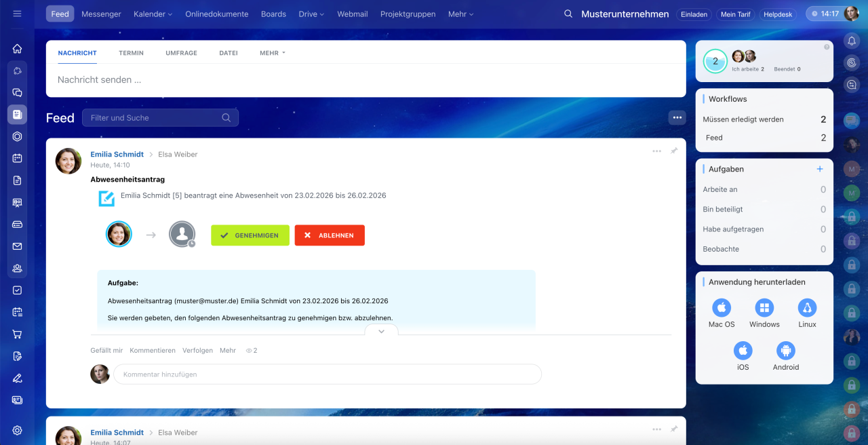Click the mail envelope icon in sidebar
Viewport: 868px width, 445px height.
click(17, 246)
